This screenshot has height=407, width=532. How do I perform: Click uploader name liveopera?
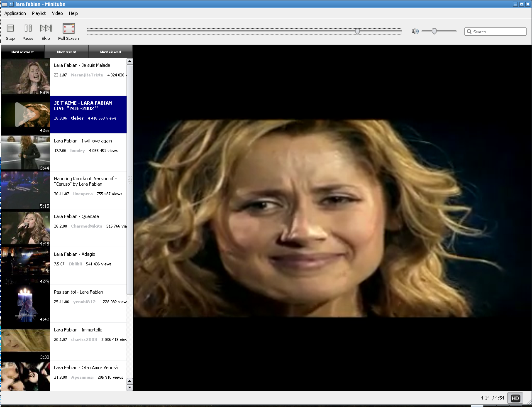[x=83, y=194]
